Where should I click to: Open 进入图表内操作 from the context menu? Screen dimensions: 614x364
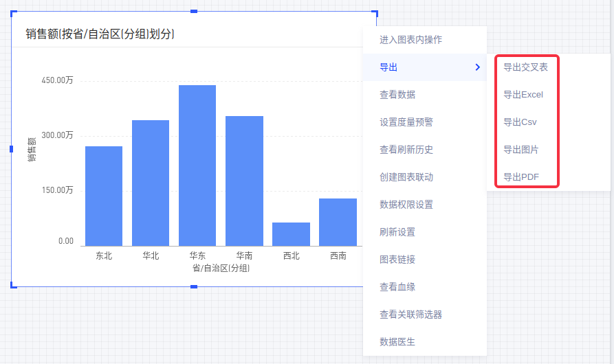pos(410,40)
